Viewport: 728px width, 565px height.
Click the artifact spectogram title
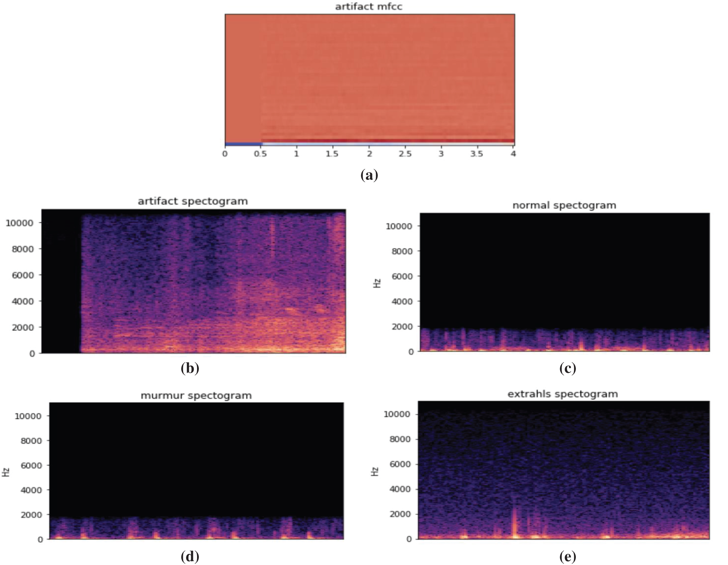[193, 202]
